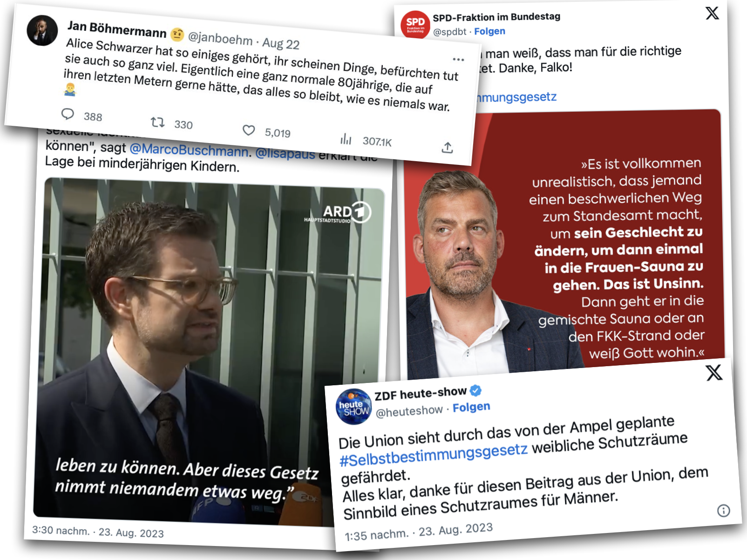
Task: Open view analytics icon showing 307.1K
Action: (346, 138)
